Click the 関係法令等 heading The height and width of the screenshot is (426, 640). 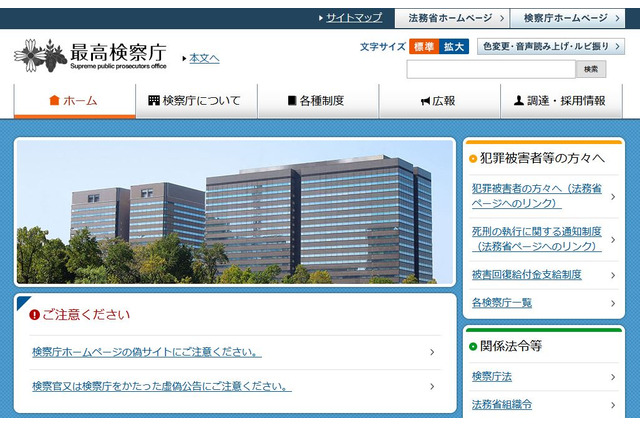point(511,346)
